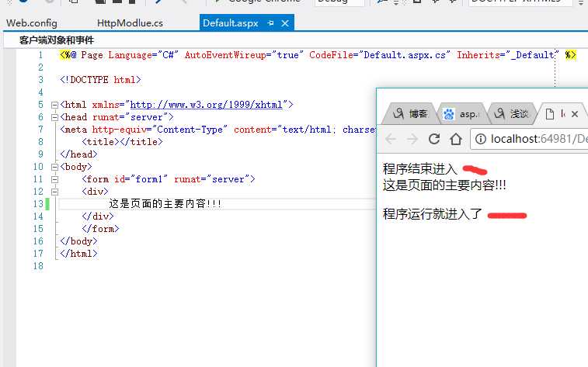Click line number 18 in the gutter
This screenshot has width=588, height=367.
point(38,266)
